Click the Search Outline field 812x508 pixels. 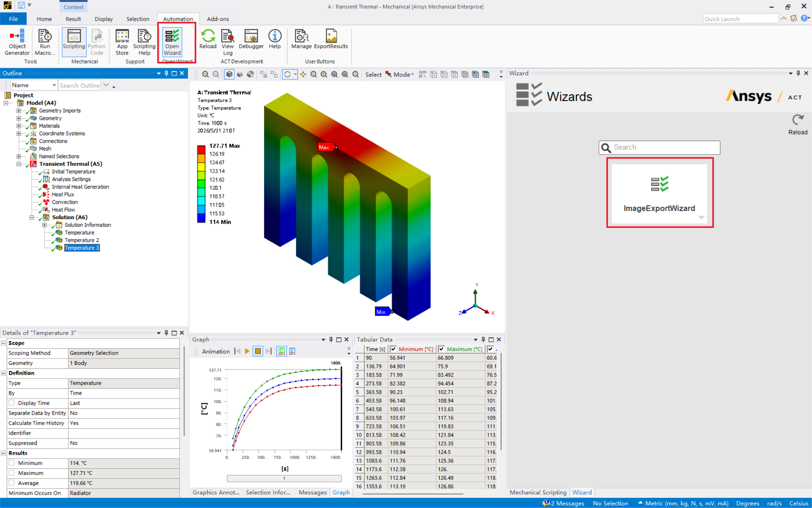(80, 85)
